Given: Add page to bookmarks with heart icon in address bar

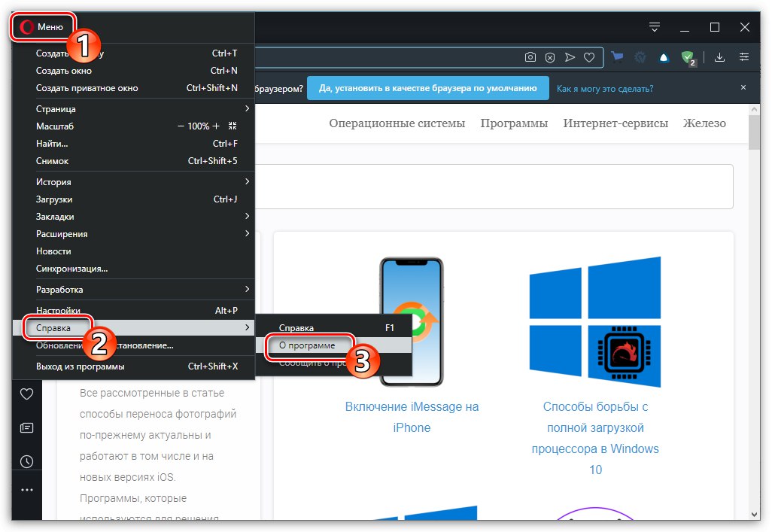Looking at the screenshot, I should [x=589, y=58].
